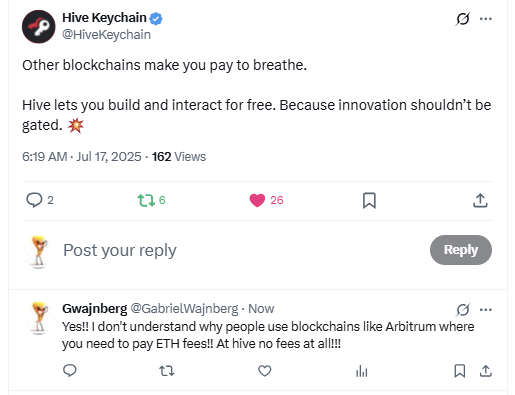
Task: Click the reply comment icon on main post
Action: click(x=34, y=200)
